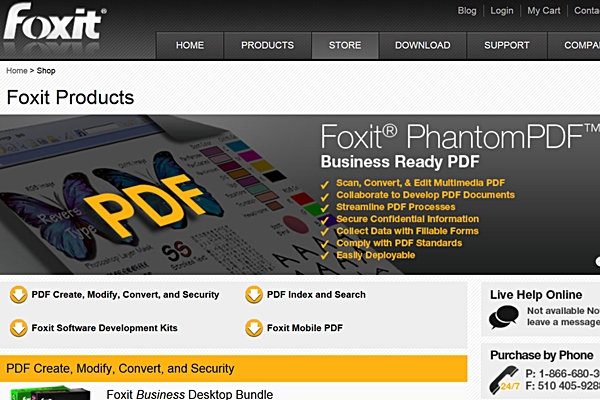Click the banner slide indicator dot
The height and width of the screenshot is (400, 600).
(x=598, y=261)
